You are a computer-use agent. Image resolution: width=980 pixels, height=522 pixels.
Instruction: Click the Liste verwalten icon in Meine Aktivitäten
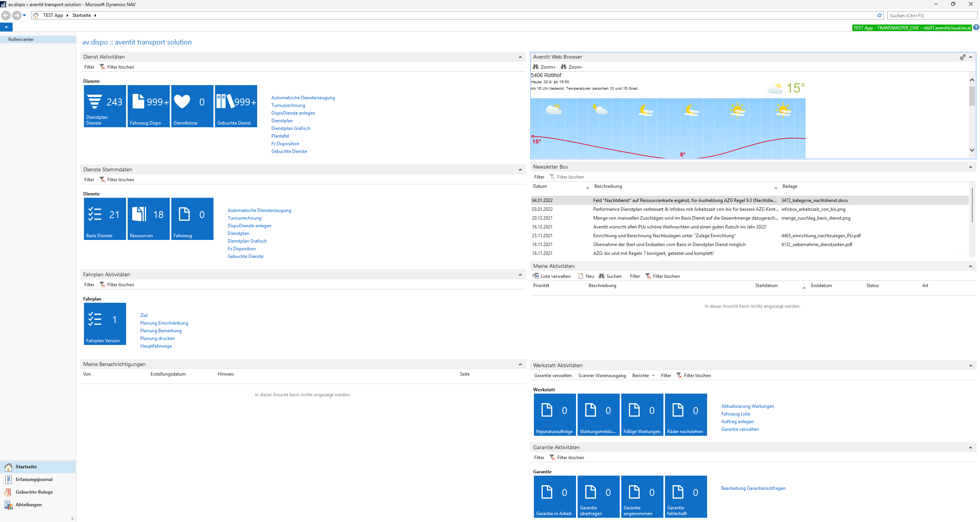click(536, 276)
